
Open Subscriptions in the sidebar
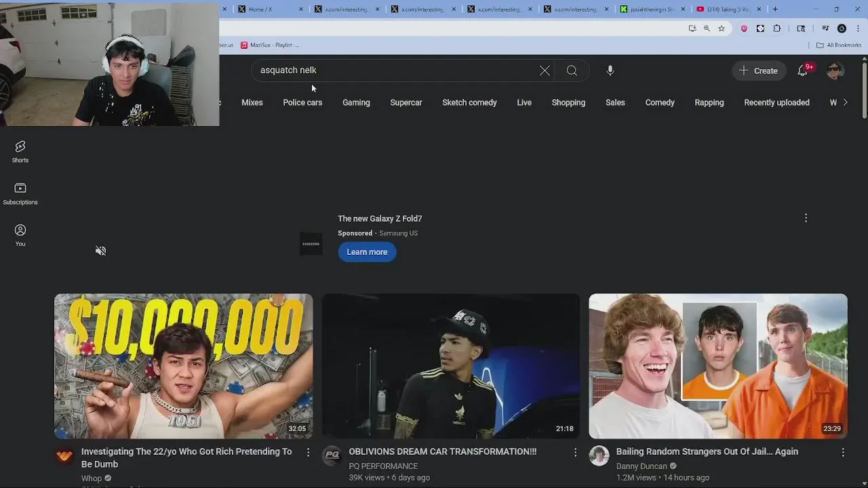click(20, 194)
